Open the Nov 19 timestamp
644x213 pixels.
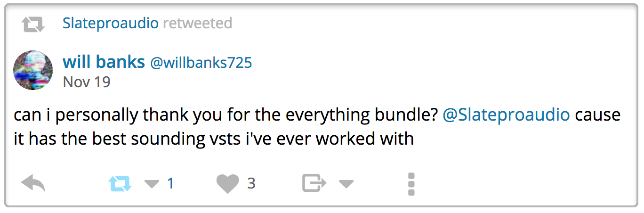click(x=87, y=82)
